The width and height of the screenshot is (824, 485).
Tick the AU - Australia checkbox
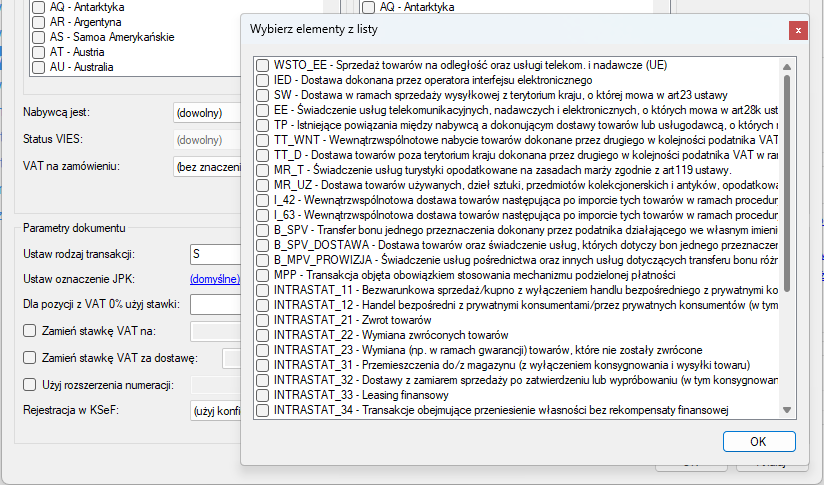(x=39, y=67)
